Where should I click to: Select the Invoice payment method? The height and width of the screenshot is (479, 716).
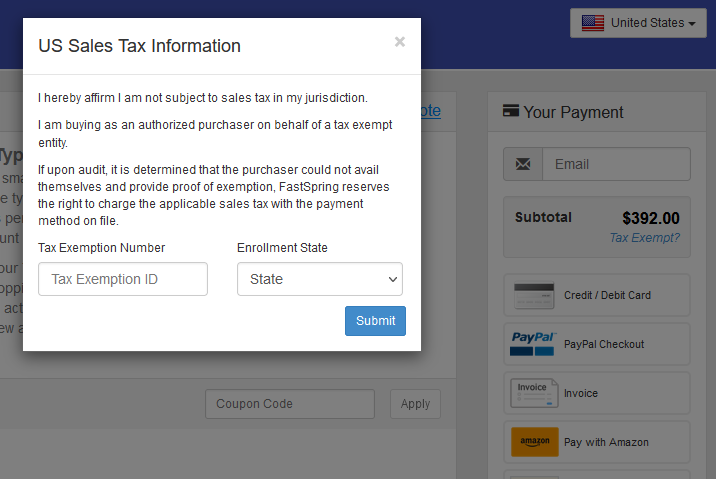[x=597, y=393]
